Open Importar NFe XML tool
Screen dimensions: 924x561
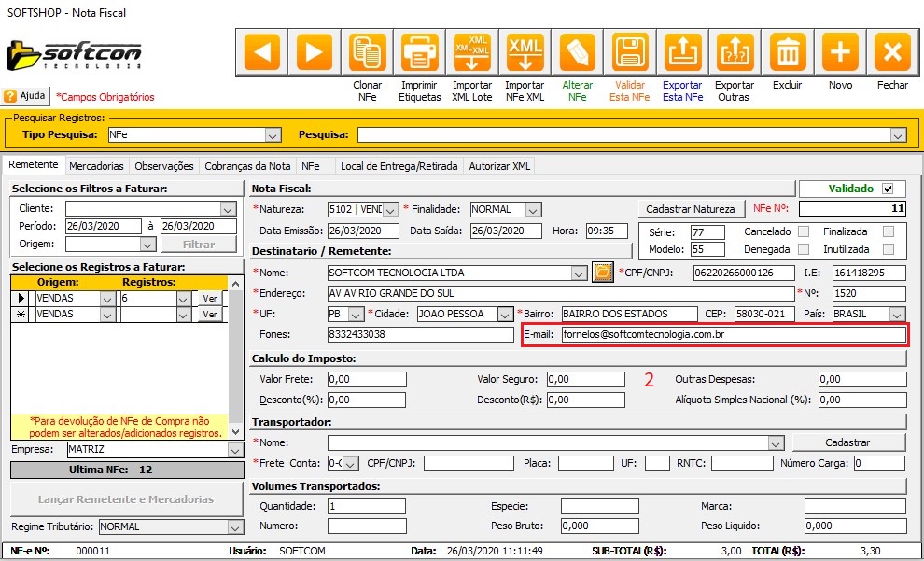(x=525, y=51)
